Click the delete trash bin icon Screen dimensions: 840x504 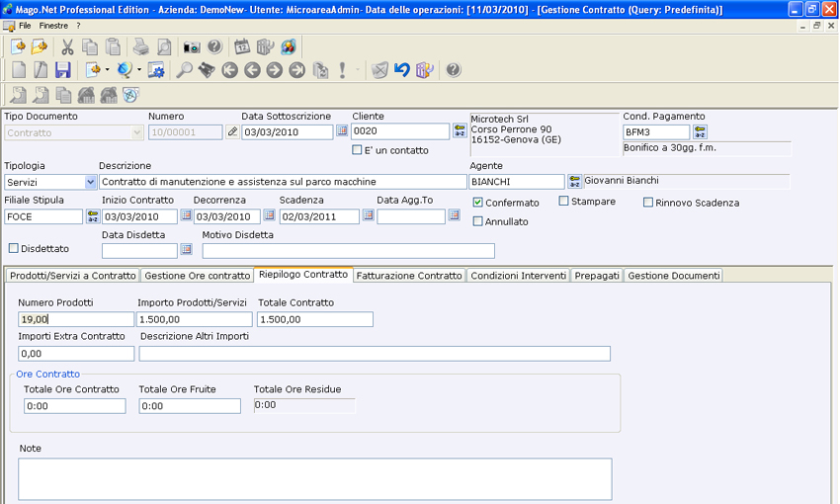(379, 69)
